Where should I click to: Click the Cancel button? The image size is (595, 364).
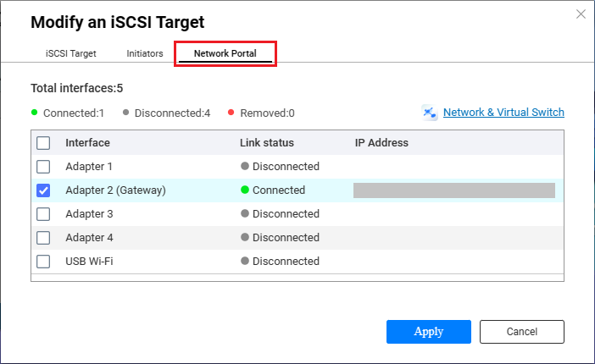pos(522,332)
